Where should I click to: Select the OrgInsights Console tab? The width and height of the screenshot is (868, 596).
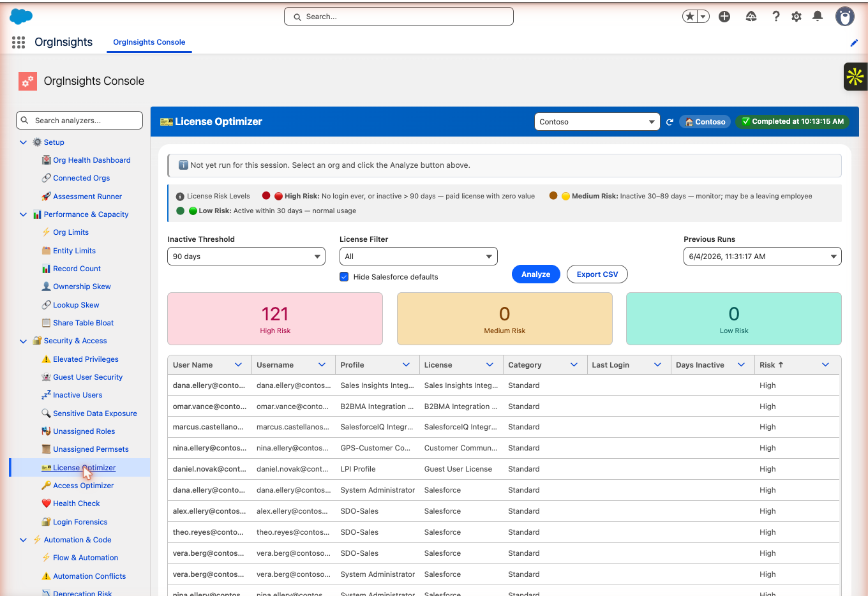pos(149,42)
